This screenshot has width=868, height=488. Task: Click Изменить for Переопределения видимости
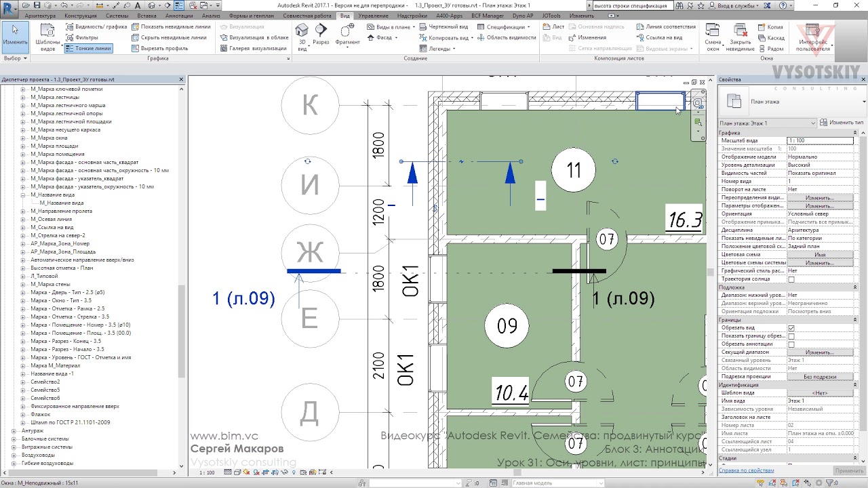click(820, 198)
